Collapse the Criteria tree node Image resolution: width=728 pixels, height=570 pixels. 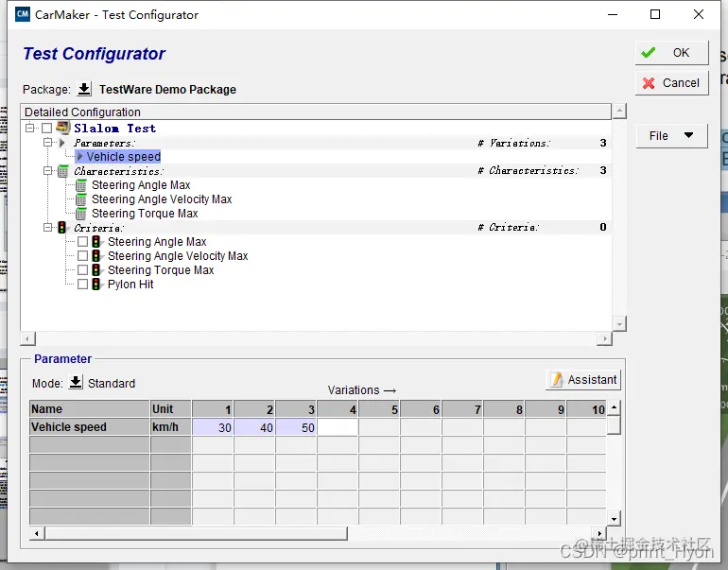(47, 228)
